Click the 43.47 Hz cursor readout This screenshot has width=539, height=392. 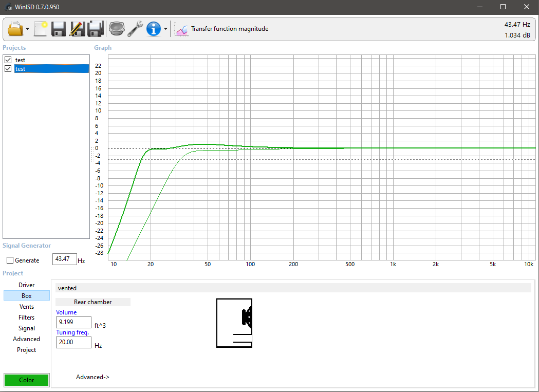point(517,25)
